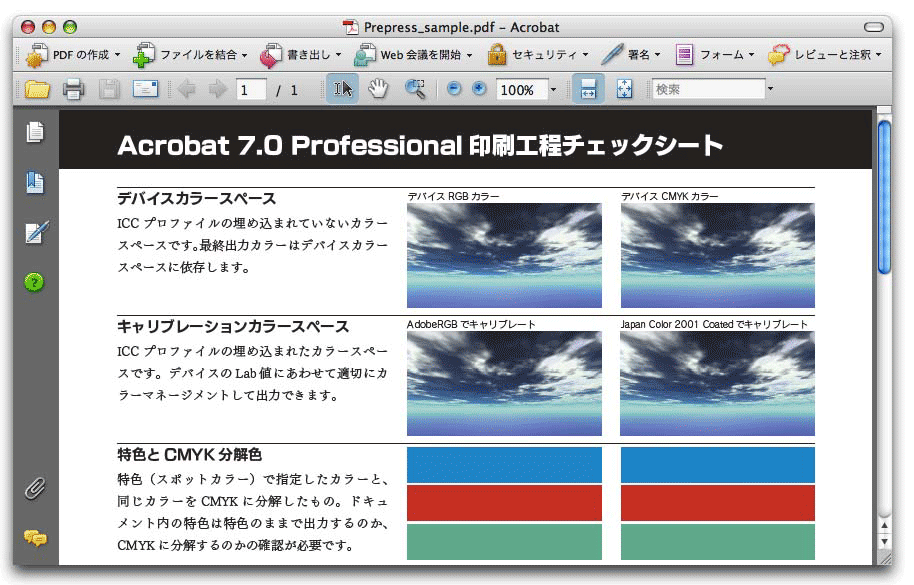Viewport: 914px width, 585px height.
Task: Click the デバイスカラースペース heading
Action: coord(196,199)
